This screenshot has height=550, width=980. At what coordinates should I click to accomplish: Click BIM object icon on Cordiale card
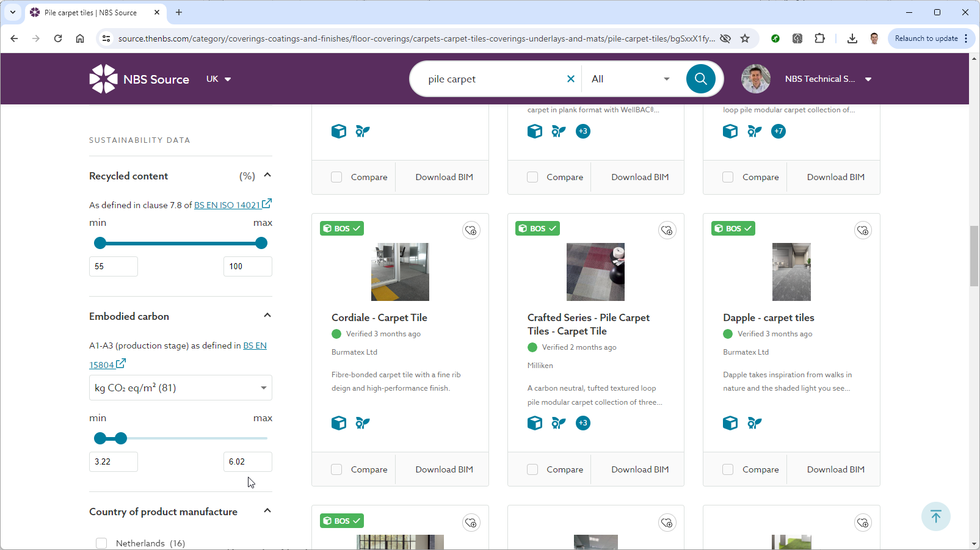point(339,423)
